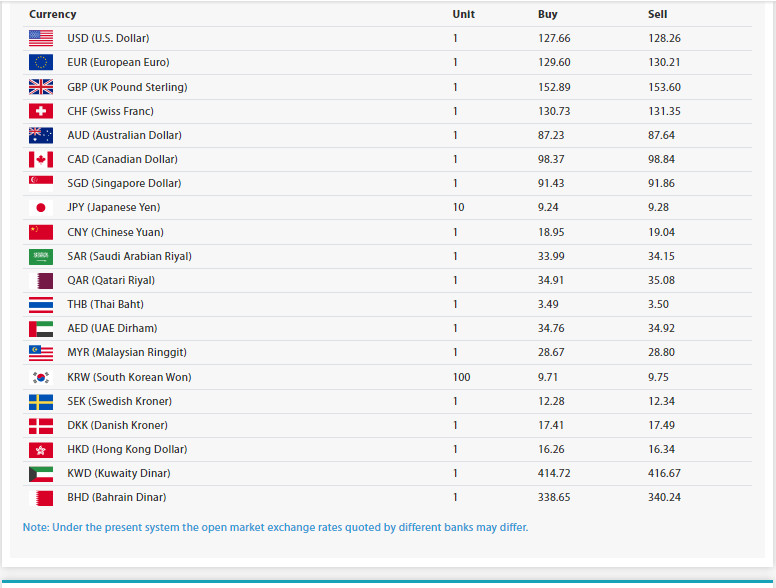Click the Australian flag icon
776x588 pixels.
(x=41, y=135)
